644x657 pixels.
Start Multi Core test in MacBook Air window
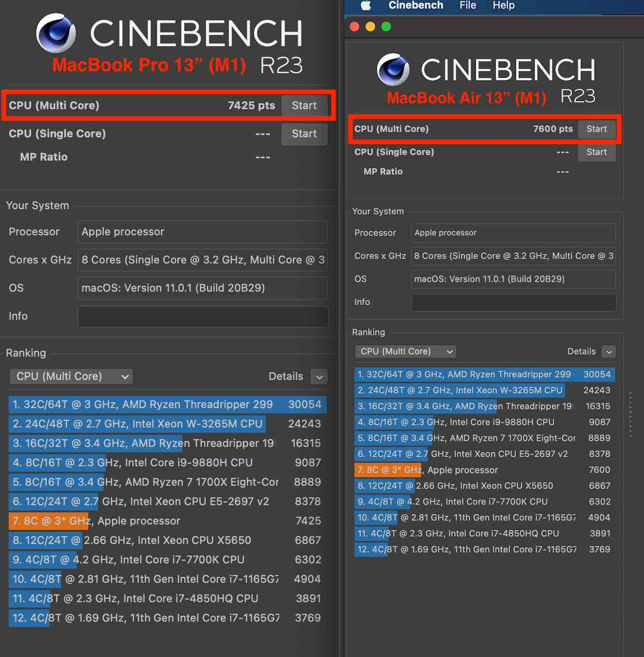(596, 129)
